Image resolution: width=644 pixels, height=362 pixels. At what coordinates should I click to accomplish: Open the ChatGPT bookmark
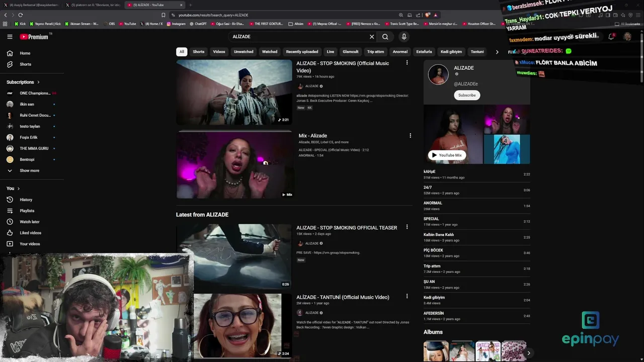pyautogui.click(x=198, y=24)
